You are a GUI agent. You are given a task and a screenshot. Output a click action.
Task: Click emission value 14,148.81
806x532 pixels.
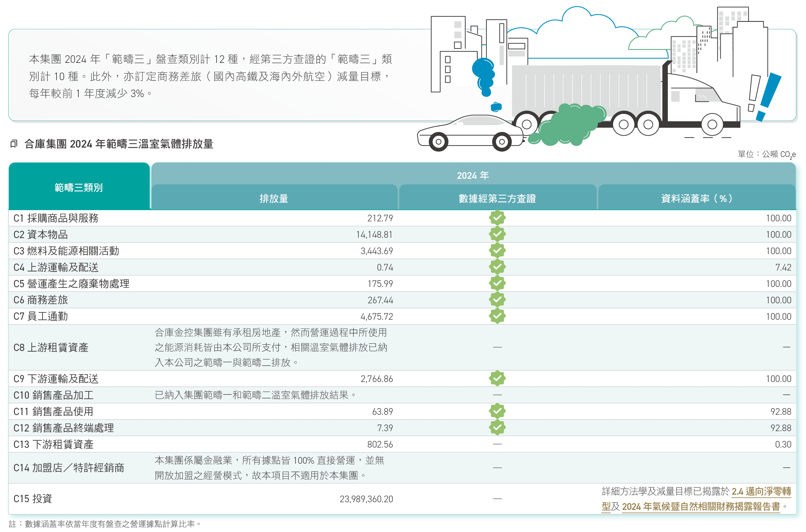click(374, 234)
